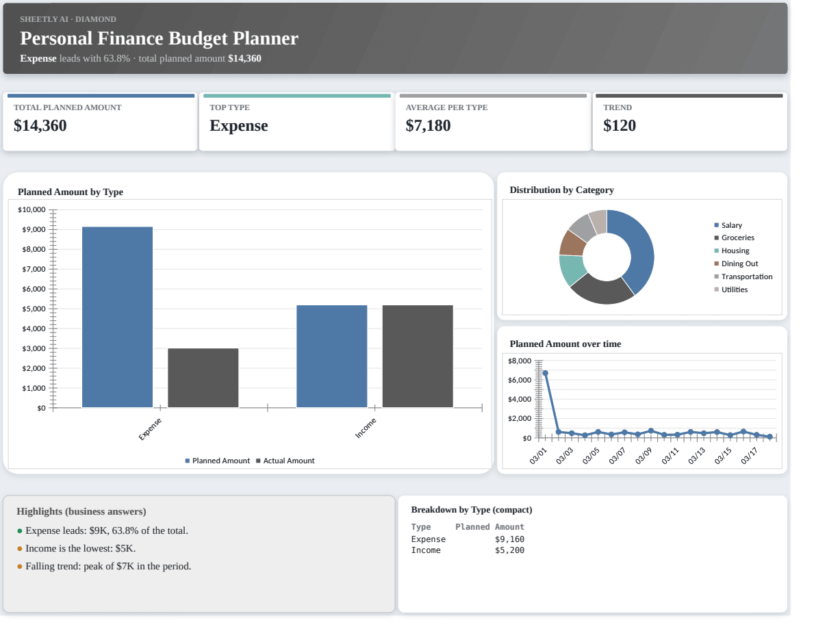Screen dimensions: 840x631
Task: Click the Breakdown by Type (compact) heading
Action: pyautogui.click(x=472, y=510)
